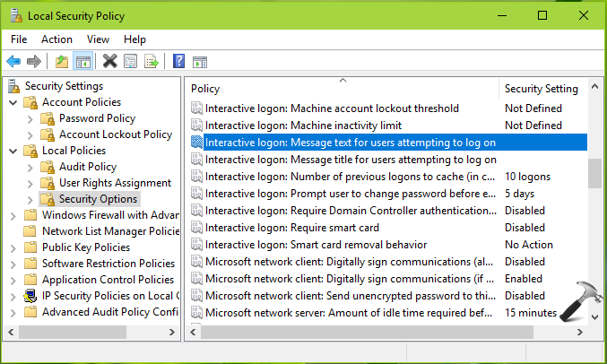Image resolution: width=607 pixels, height=364 pixels.
Task: Click the 'No Action' security setting value
Action: click(529, 245)
